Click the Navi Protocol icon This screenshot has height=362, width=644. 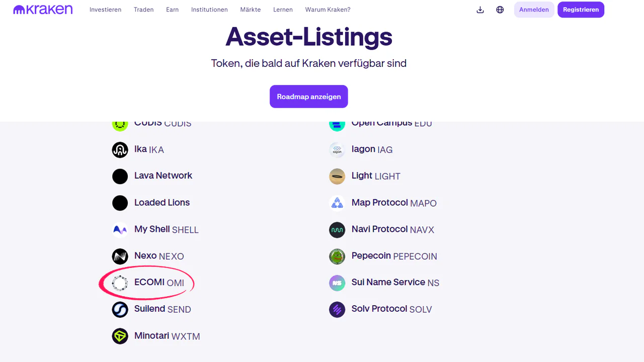(x=337, y=230)
